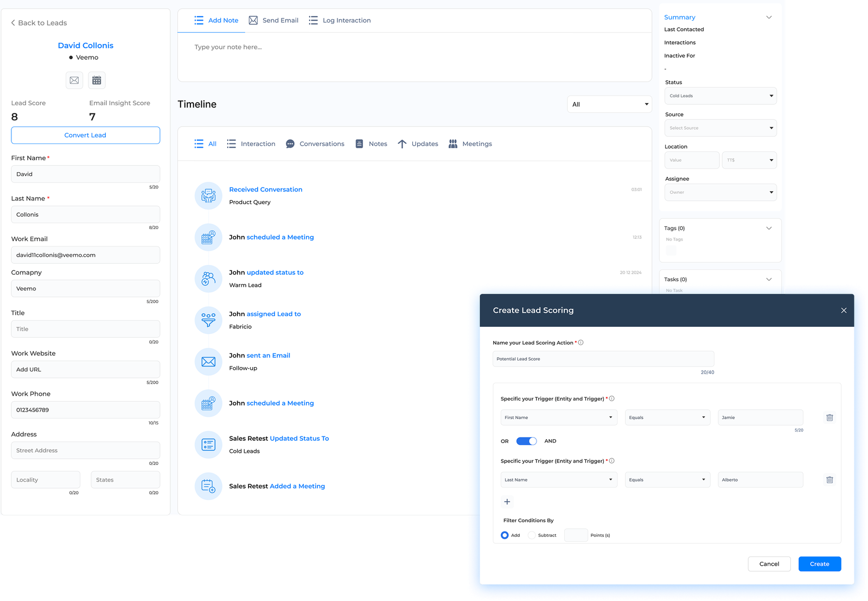
Task: Open the Timeline All filter dropdown
Action: click(609, 104)
